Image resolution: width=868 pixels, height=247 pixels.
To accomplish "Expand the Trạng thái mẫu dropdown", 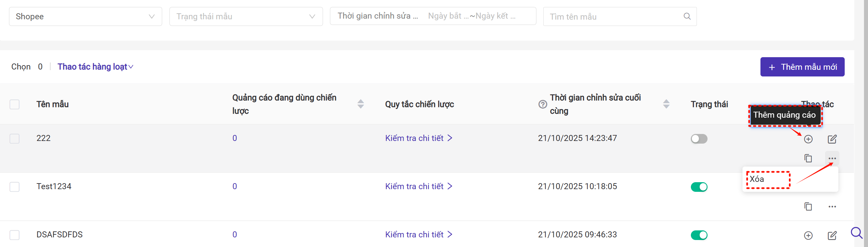I will click(x=246, y=17).
